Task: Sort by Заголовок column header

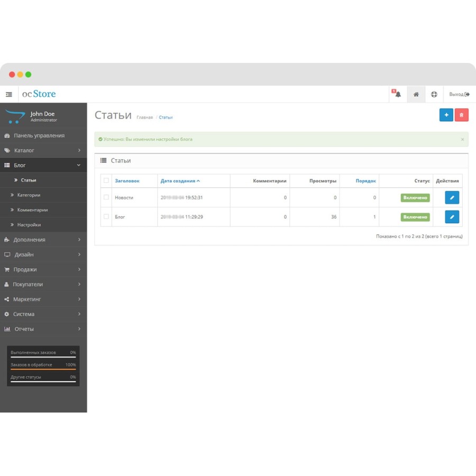Action: [x=127, y=181]
